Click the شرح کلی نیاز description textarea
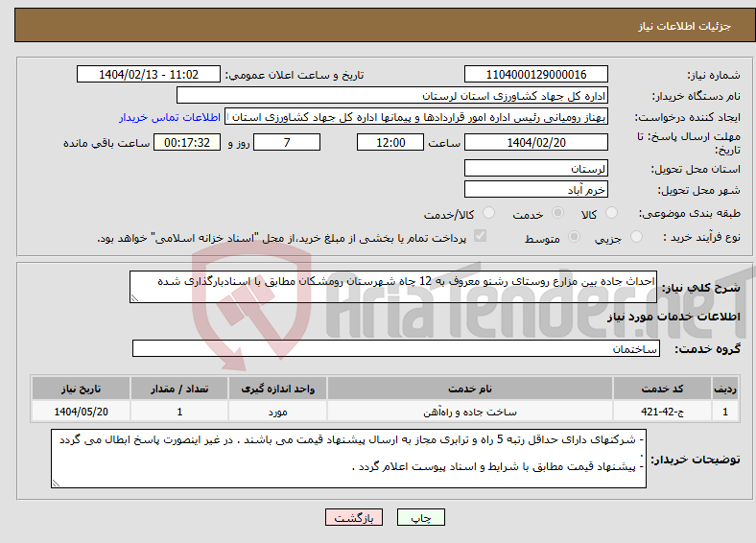The image size is (756, 543). [393, 287]
